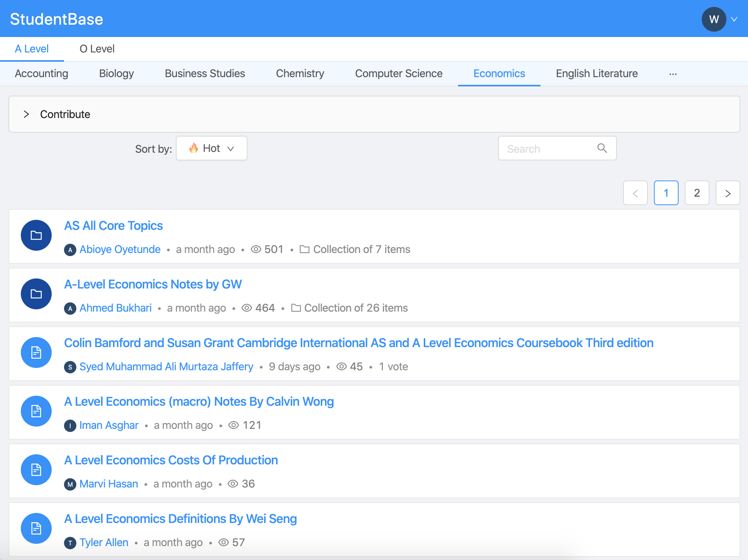
Task: Open the Computer Science subject tab
Action: click(399, 74)
